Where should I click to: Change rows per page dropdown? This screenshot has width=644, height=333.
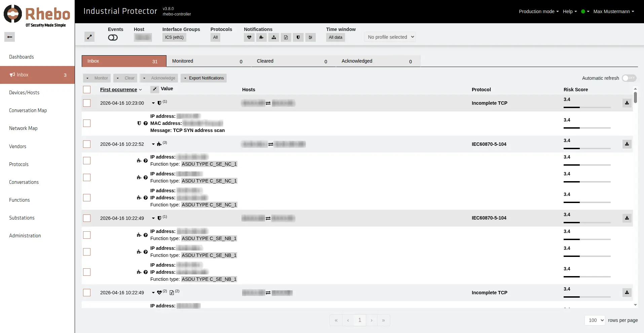point(595,320)
